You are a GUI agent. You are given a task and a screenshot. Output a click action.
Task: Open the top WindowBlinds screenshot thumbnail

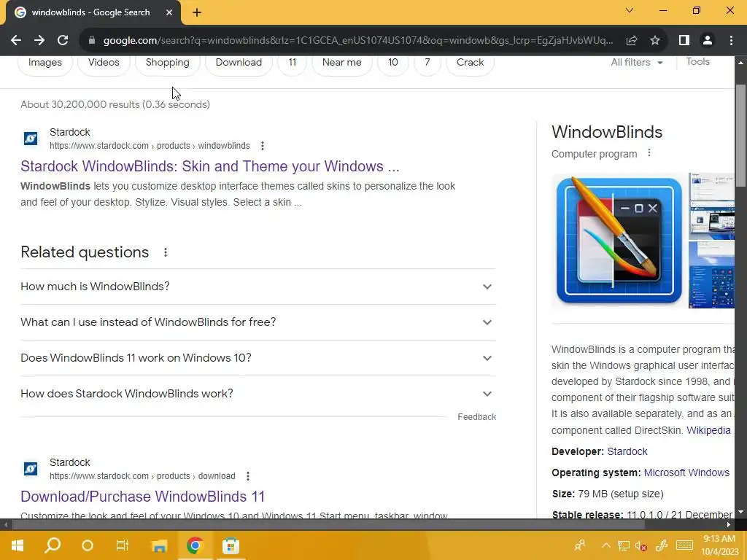pos(711,206)
